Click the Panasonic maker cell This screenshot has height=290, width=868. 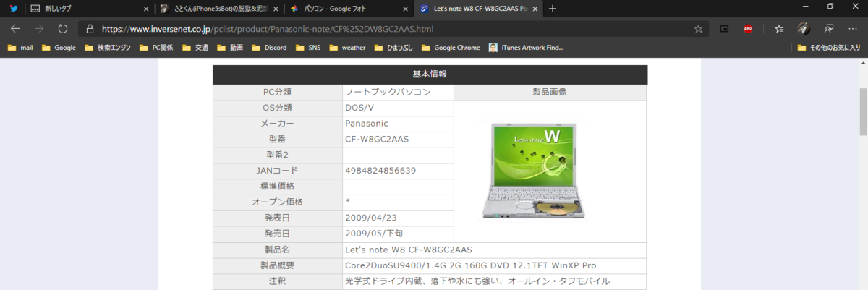pyautogui.click(x=398, y=124)
